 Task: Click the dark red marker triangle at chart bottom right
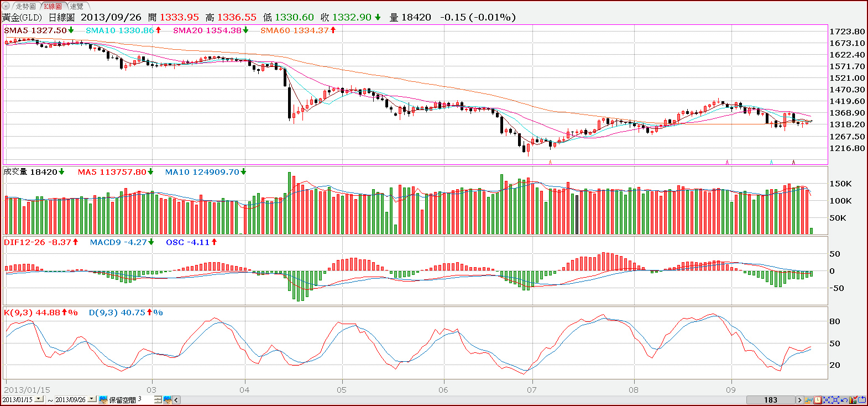coord(793,162)
